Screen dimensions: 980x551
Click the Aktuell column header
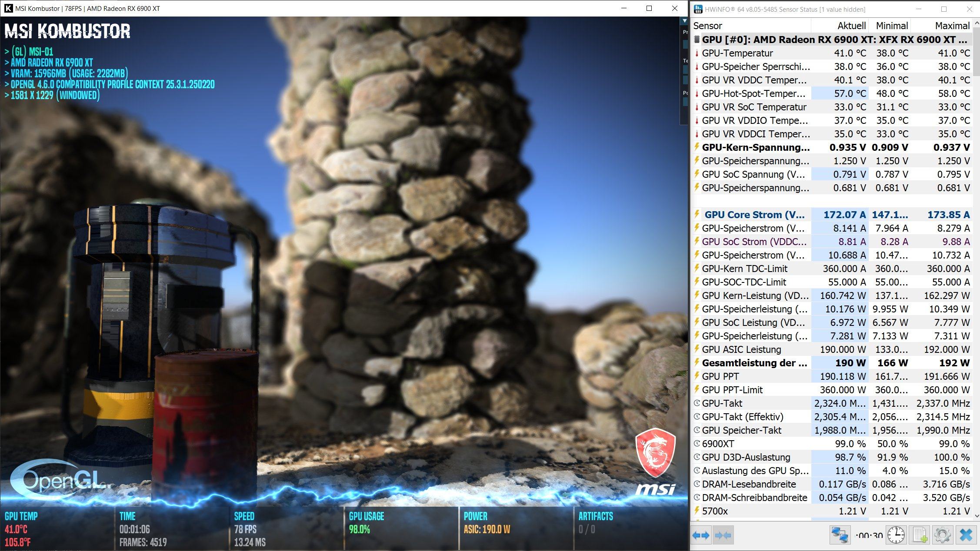851,26
